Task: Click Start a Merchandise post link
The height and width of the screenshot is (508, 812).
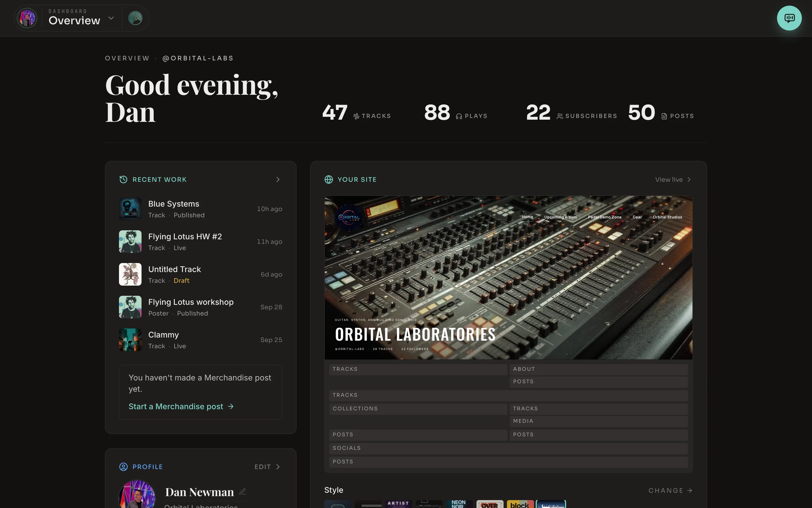Action: coord(181,406)
